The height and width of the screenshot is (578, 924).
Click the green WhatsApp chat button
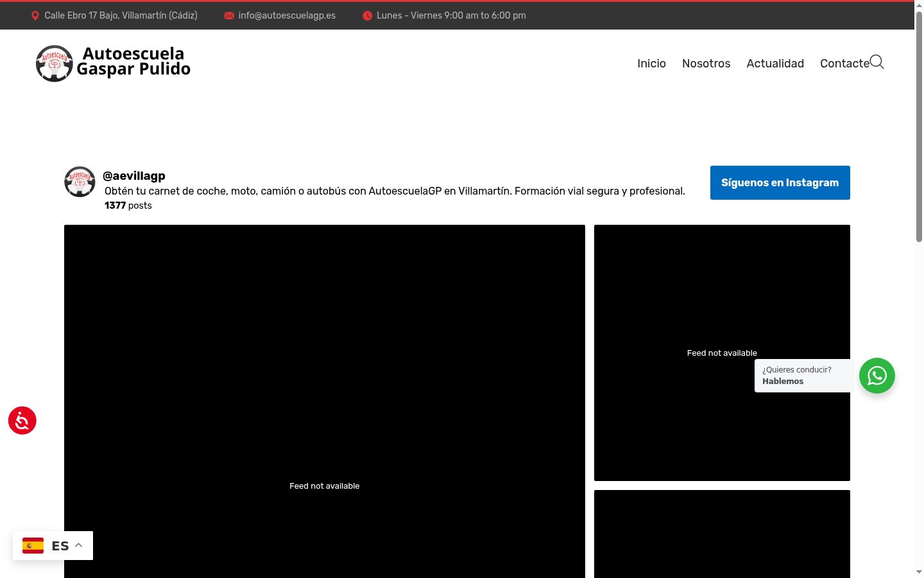(877, 376)
